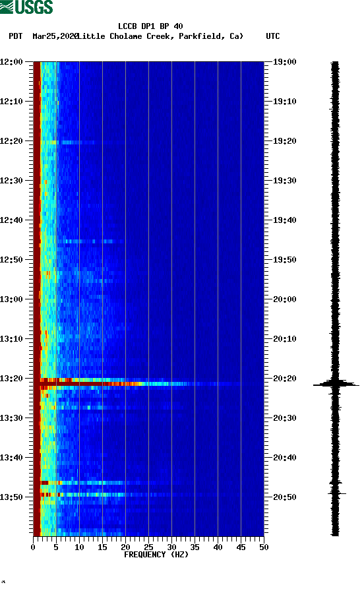Click the "13:40" PDT time label
Screen dimensions: 364x589
pos(11,458)
